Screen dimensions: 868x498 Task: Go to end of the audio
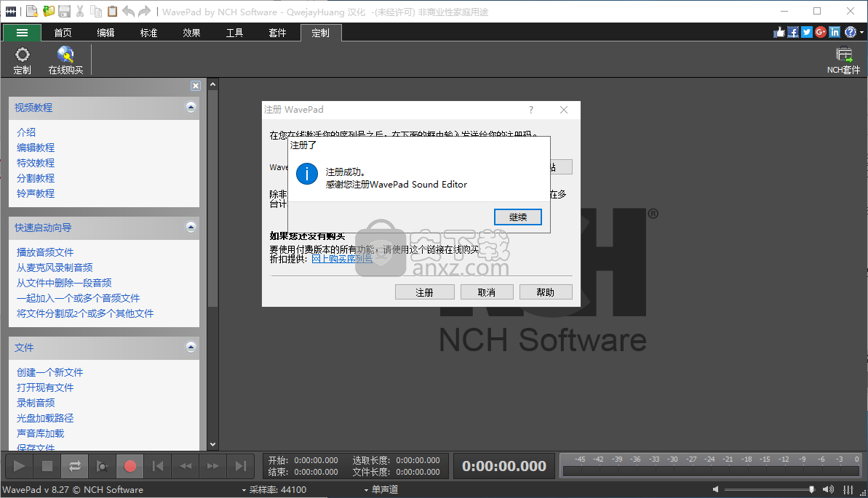coord(241,466)
